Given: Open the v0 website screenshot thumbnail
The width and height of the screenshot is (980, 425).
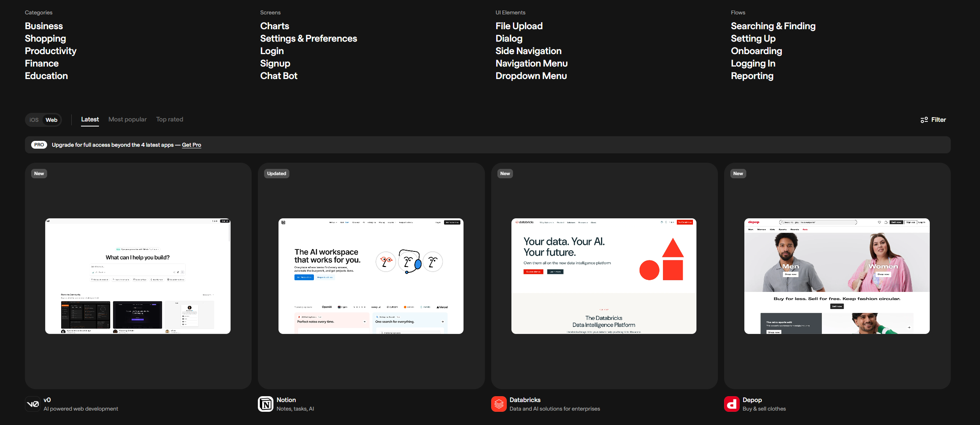Looking at the screenshot, I should pos(138,276).
